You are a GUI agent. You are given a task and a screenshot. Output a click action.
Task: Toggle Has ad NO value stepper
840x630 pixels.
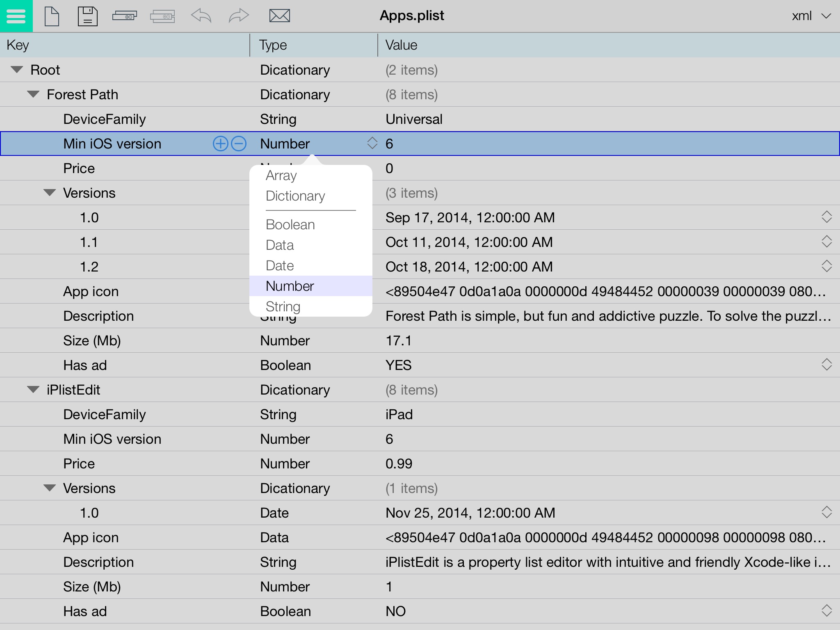pos(826,611)
